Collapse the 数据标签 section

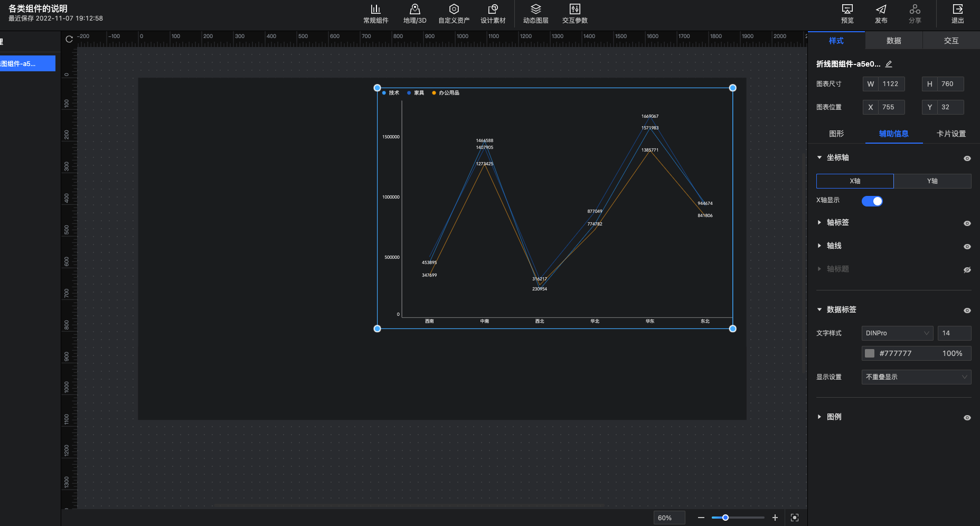[819, 309]
